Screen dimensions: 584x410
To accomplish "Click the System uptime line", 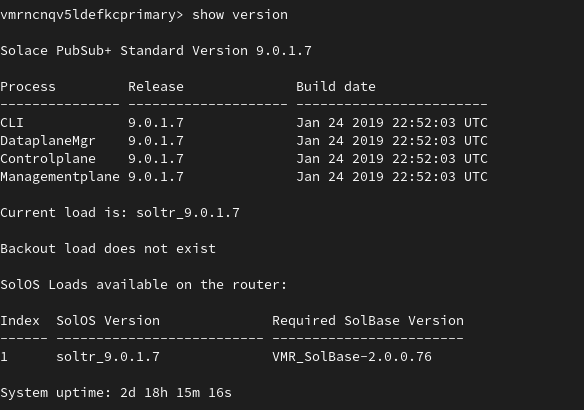I will click(x=116, y=393).
